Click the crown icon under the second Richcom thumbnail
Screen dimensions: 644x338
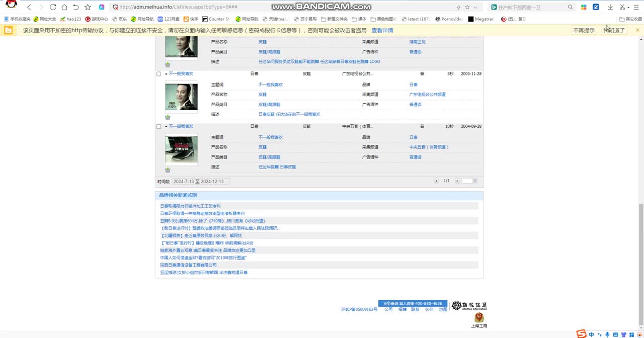(168, 117)
